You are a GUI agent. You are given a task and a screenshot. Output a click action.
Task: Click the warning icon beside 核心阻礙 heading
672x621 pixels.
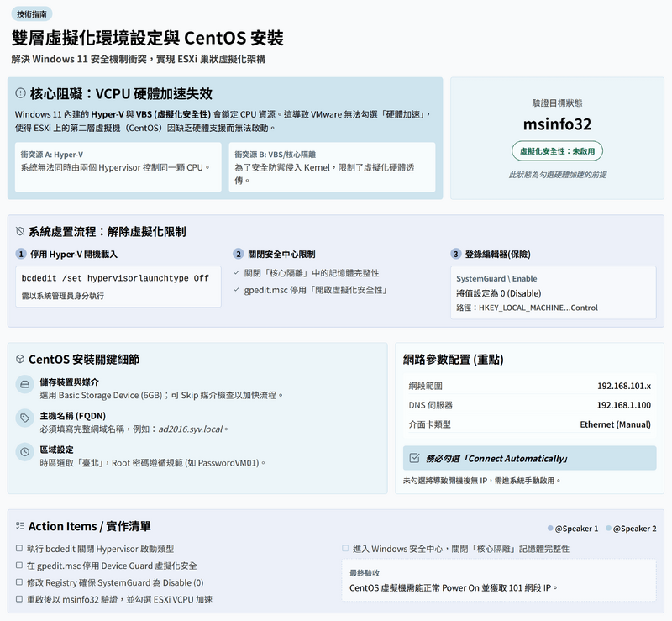click(21, 94)
